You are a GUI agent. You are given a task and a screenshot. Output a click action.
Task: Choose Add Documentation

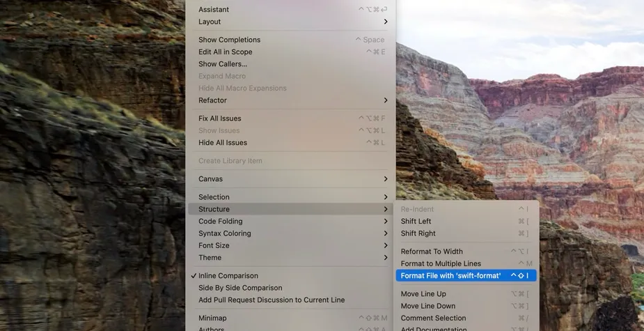pos(466,328)
